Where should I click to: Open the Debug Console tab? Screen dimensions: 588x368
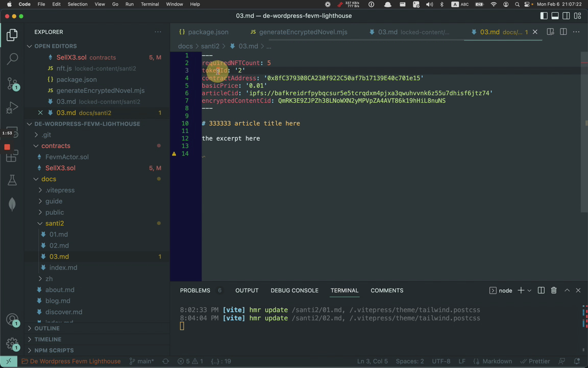[295, 290]
